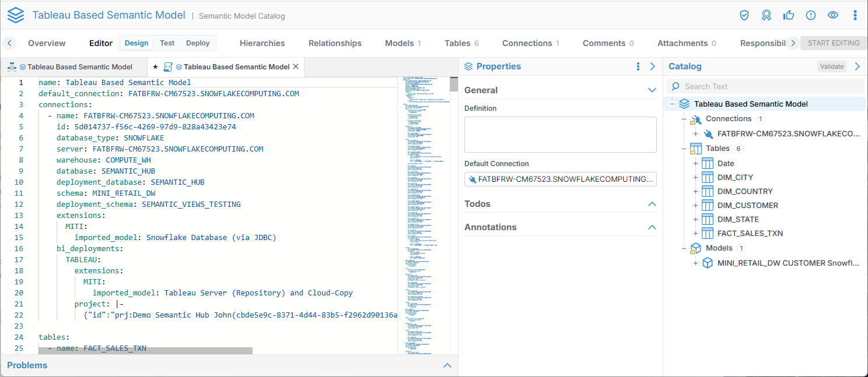This screenshot has height=377, width=868.
Task: Open the Relationships tab
Action: [x=335, y=43]
